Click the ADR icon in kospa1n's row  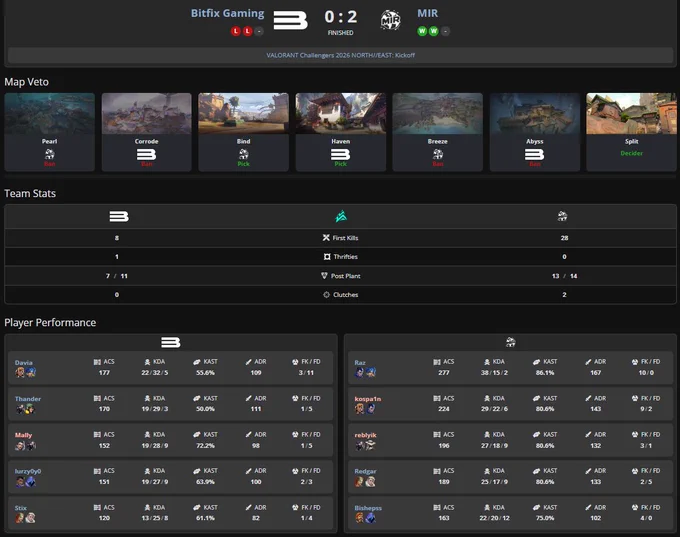point(588,398)
